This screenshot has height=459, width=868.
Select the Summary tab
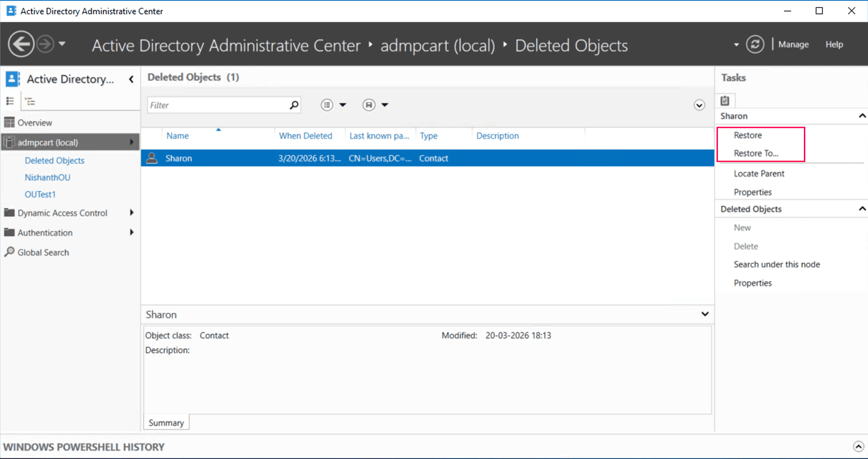coord(166,422)
